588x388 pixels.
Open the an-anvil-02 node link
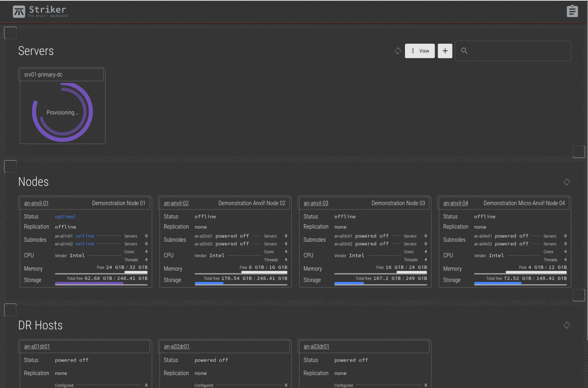176,203
